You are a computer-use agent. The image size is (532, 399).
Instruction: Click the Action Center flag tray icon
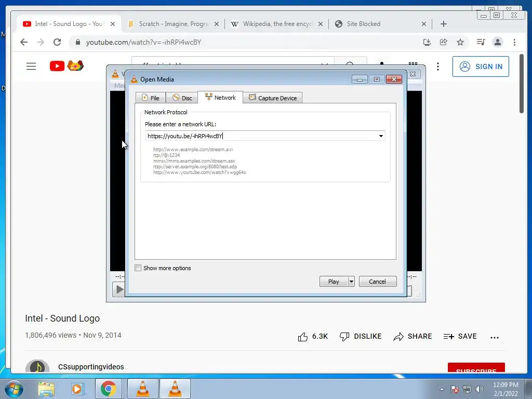point(454,389)
